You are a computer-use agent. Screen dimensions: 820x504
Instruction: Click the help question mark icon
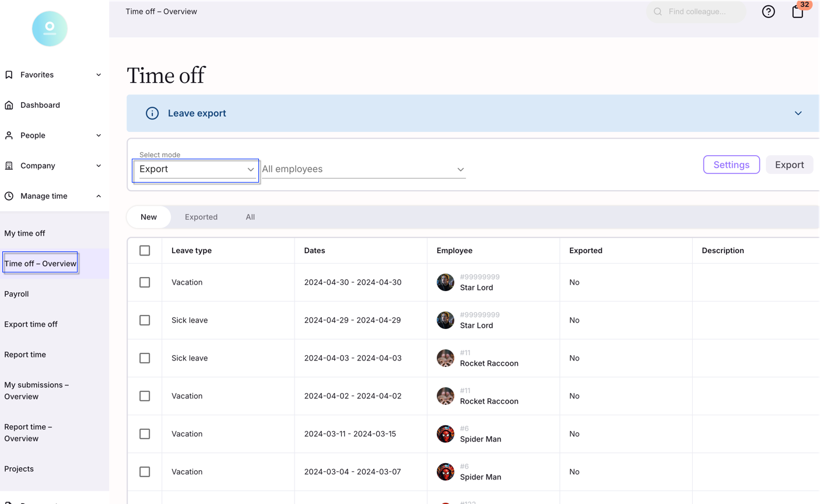pyautogui.click(x=768, y=12)
